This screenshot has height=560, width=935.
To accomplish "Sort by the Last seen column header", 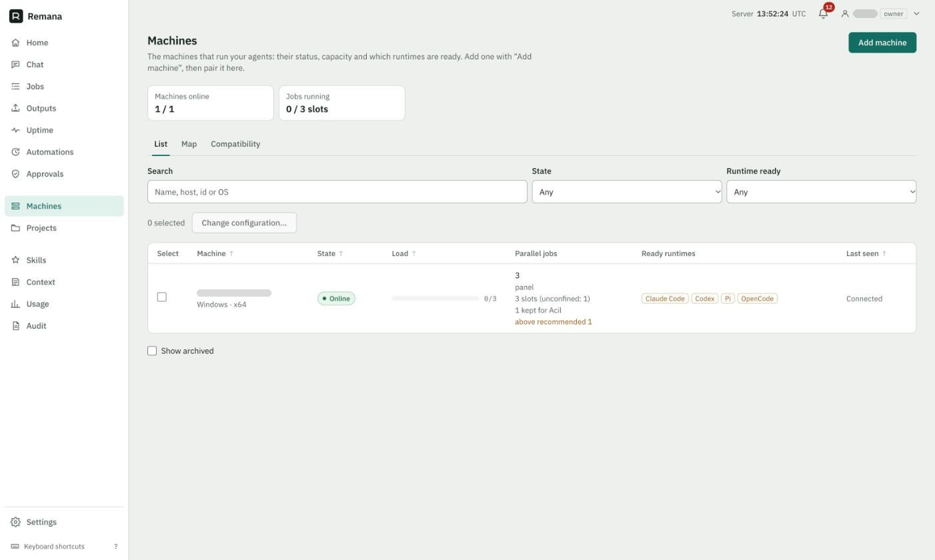I will point(866,253).
